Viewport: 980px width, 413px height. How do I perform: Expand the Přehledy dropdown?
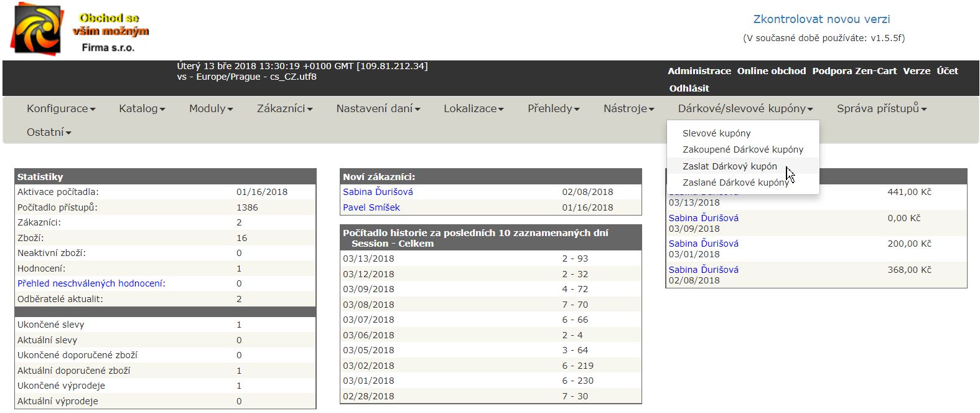tap(553, 108)
